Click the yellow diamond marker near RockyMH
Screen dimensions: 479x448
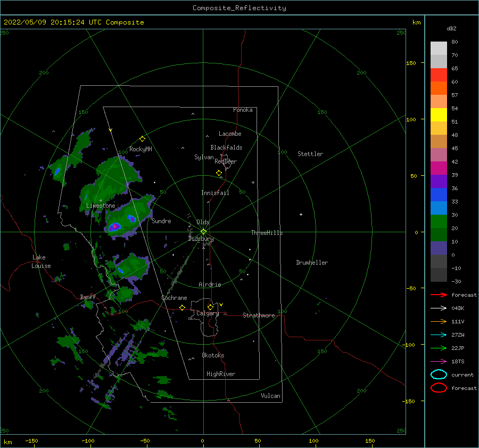tap(142, 139)
